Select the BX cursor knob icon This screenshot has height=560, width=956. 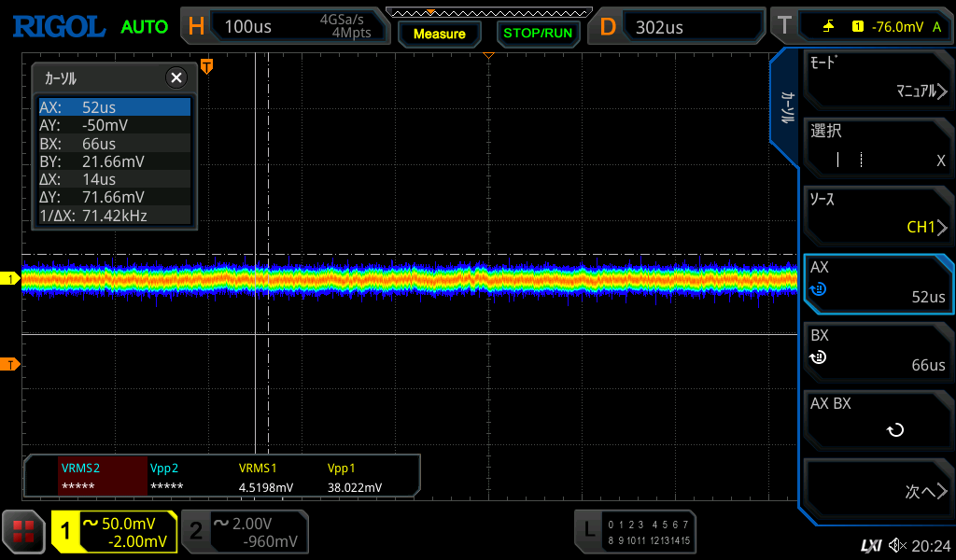coord(819,357)
